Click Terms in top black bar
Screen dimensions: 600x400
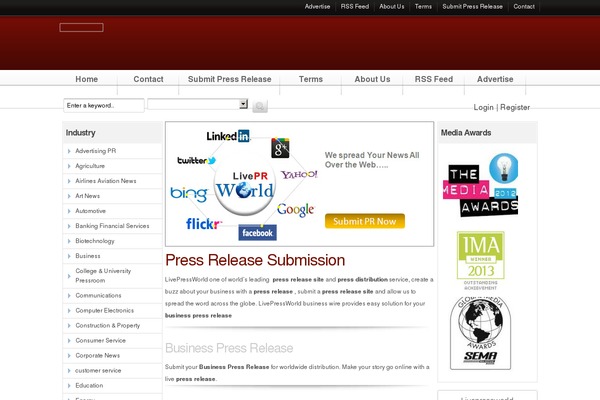pyautogui.click(x=423, y=7)
